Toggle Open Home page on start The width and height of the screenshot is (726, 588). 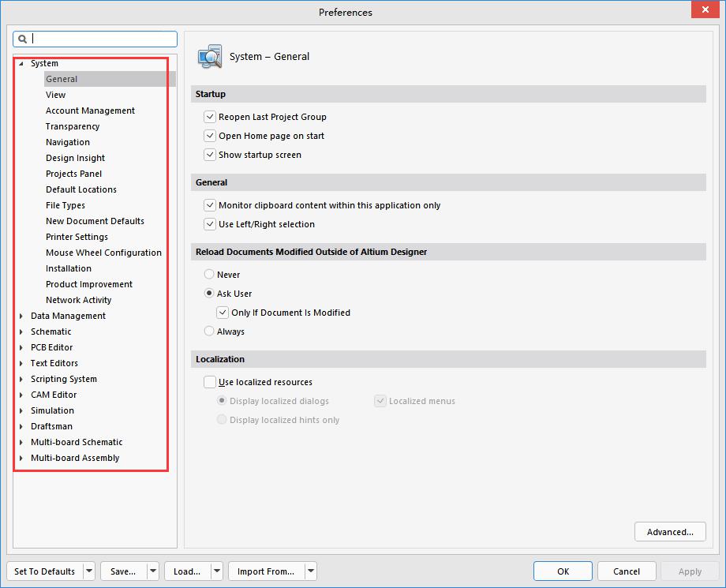[210, 136]
